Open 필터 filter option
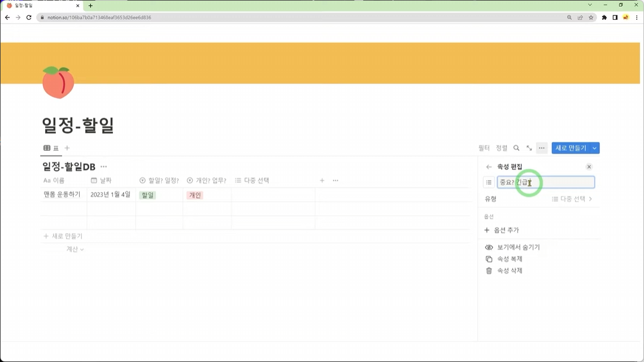This screenshot has width=644, height=362. point(484,148)
